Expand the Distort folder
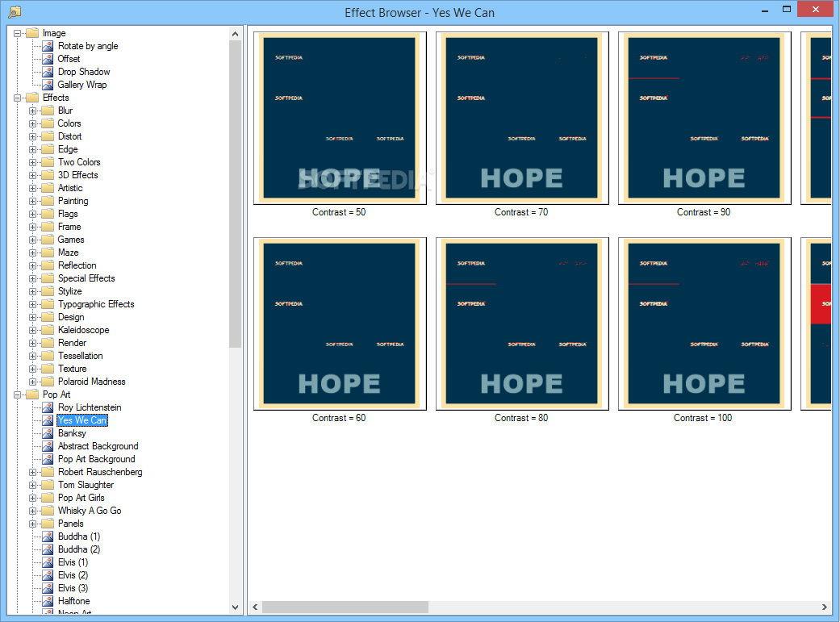The width and height of the screenshot is (840, 622). pos(32,136)
